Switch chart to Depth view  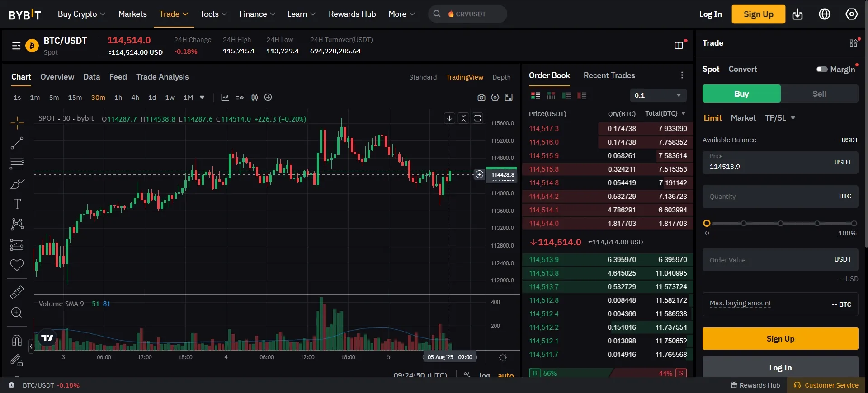[501, 77]
